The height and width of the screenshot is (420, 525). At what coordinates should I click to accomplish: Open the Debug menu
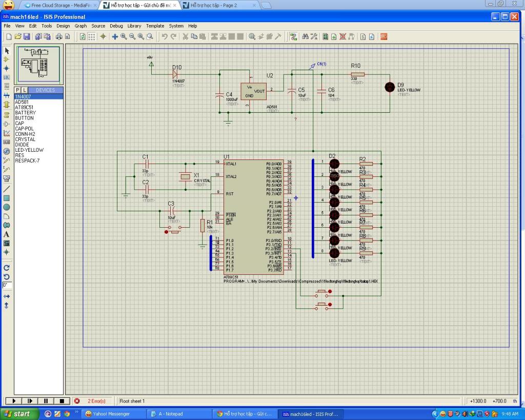tap(116, 26)
